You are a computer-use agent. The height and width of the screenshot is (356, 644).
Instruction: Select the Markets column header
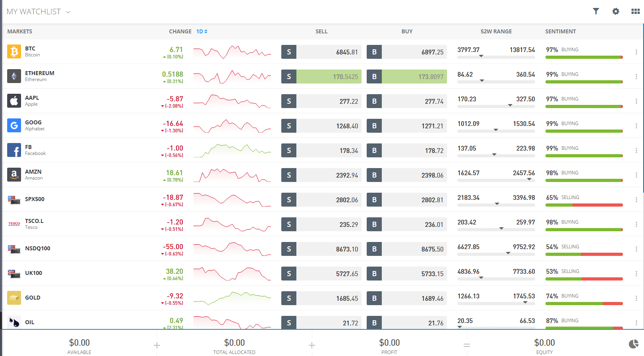(20, 31)
